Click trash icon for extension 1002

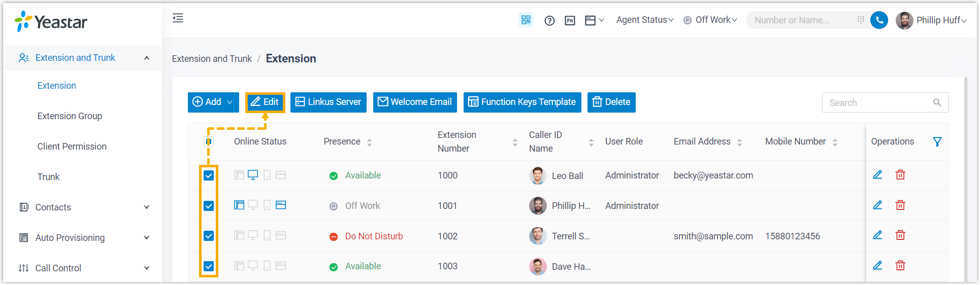point(900,235)
